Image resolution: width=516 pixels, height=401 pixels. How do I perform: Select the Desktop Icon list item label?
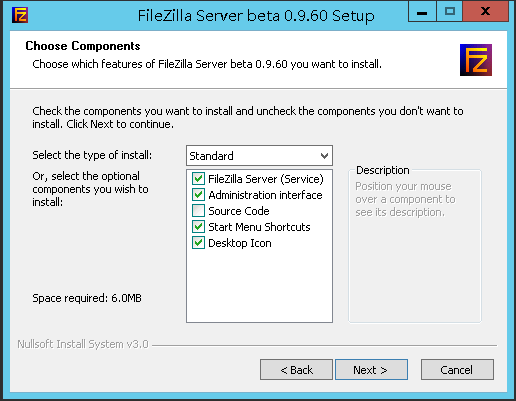[240, 243]
